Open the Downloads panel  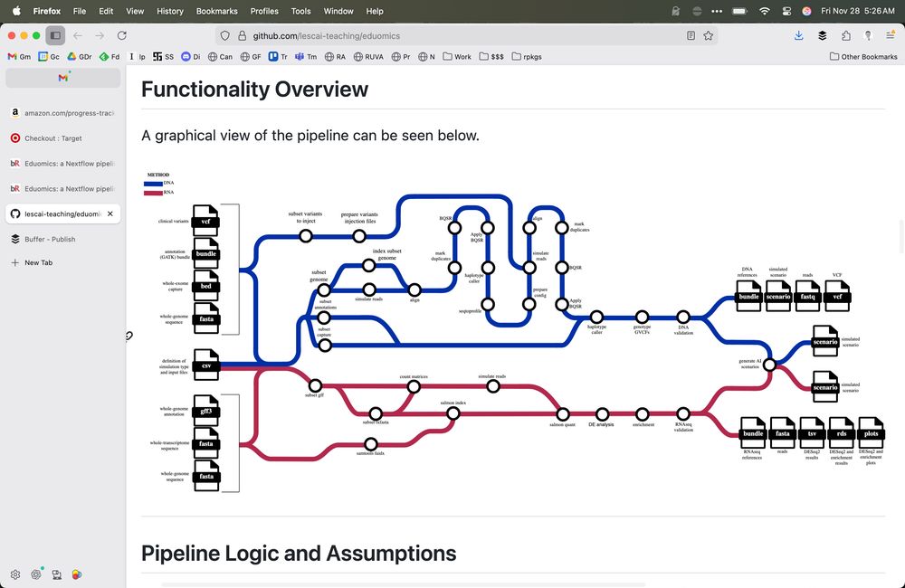click(x=799, y=36)
